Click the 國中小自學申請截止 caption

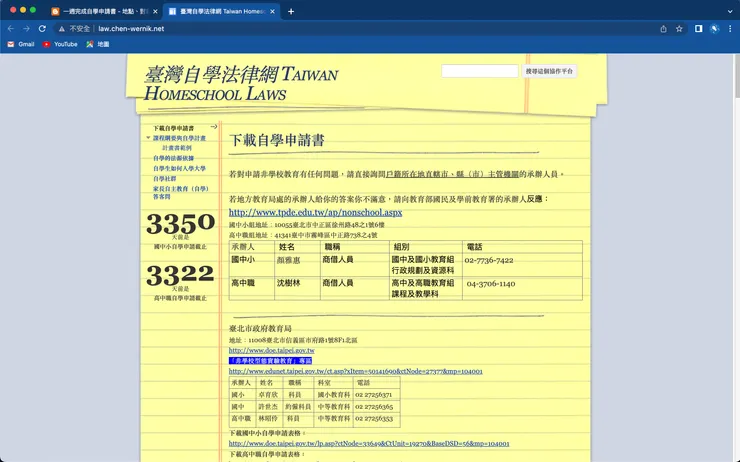pos(180,247)
